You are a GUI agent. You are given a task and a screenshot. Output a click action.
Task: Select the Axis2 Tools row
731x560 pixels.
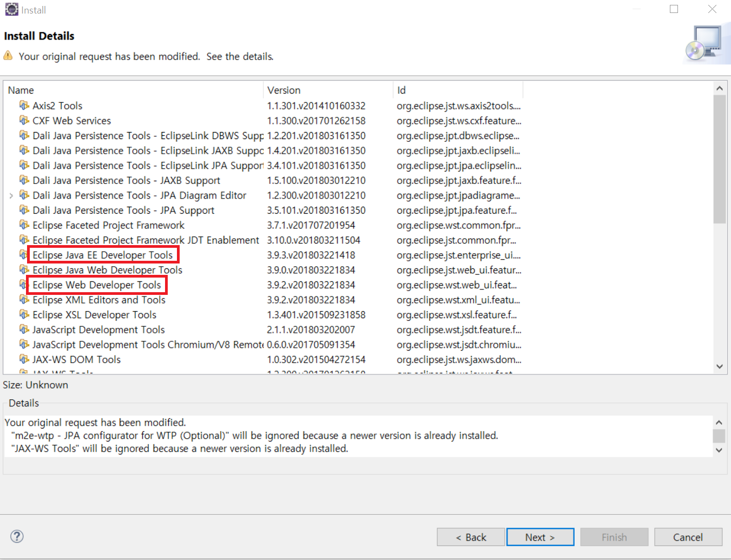[x=57, y=106]
